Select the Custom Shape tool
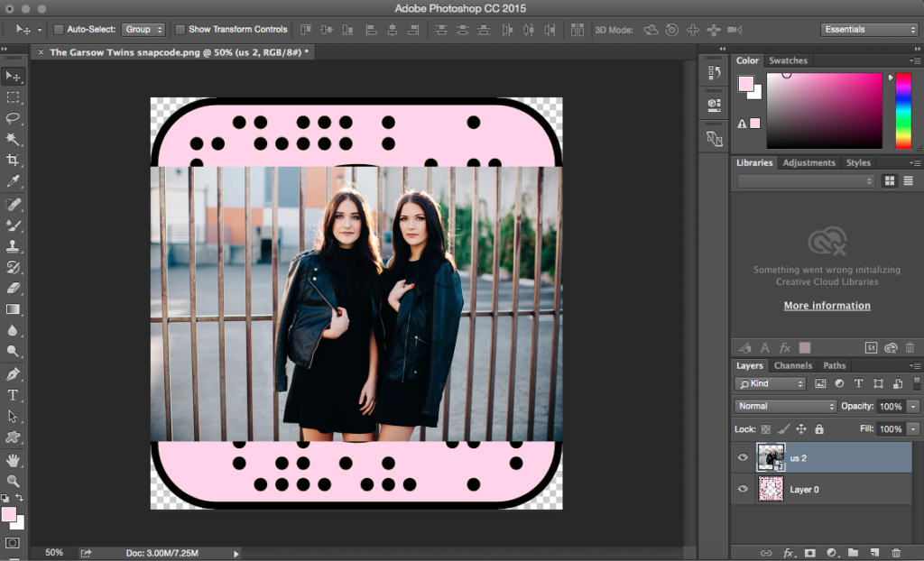The height and width of the screenshot is (561, 924). (13, 437)
